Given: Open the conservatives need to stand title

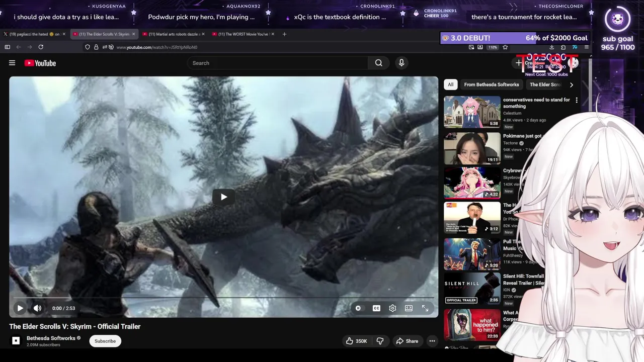Looking at the screenshot, I should [x=536, y=103].
